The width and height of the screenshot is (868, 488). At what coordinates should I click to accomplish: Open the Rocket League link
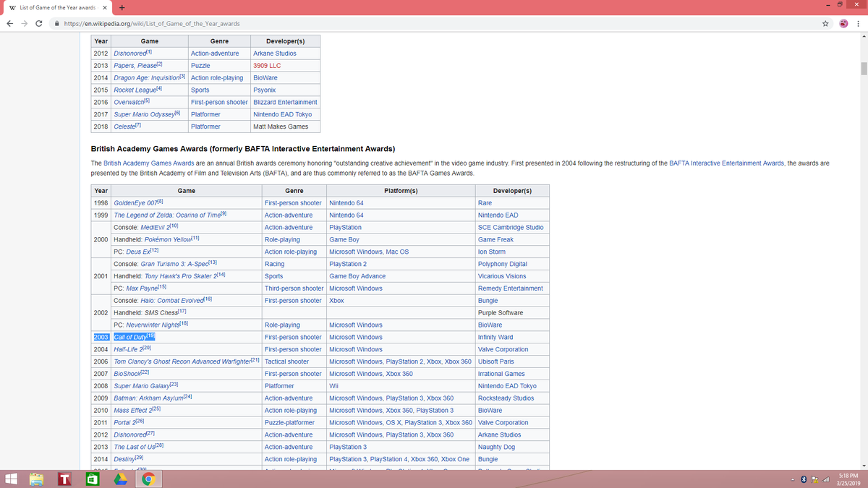135,90
